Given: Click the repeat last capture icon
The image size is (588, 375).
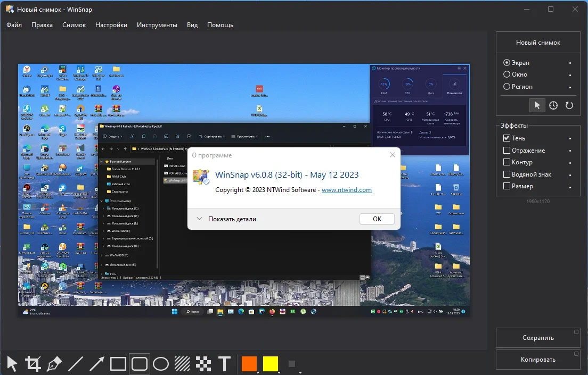Looking at the screenshot, I should [569, 105].
